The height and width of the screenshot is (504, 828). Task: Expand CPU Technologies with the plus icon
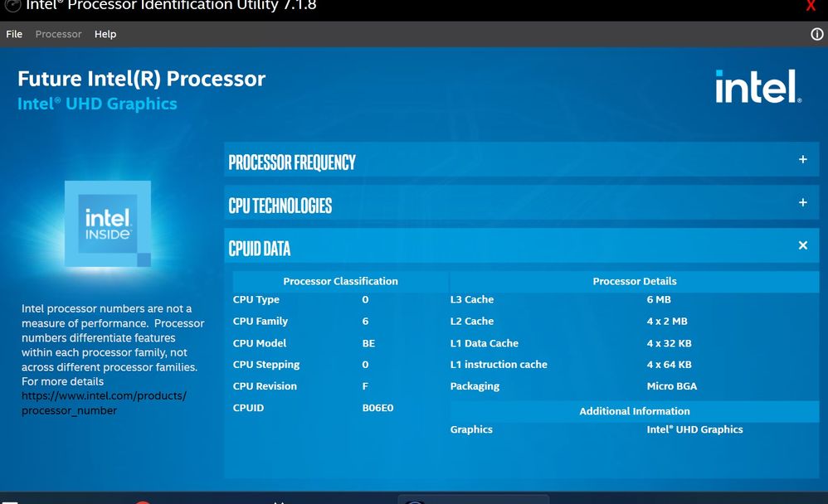coord(802,202)
